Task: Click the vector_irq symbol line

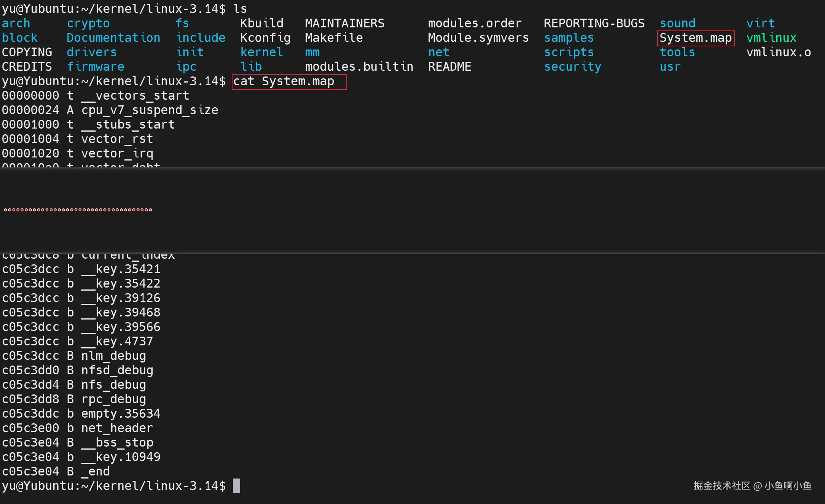Action: tap(117, 154)
